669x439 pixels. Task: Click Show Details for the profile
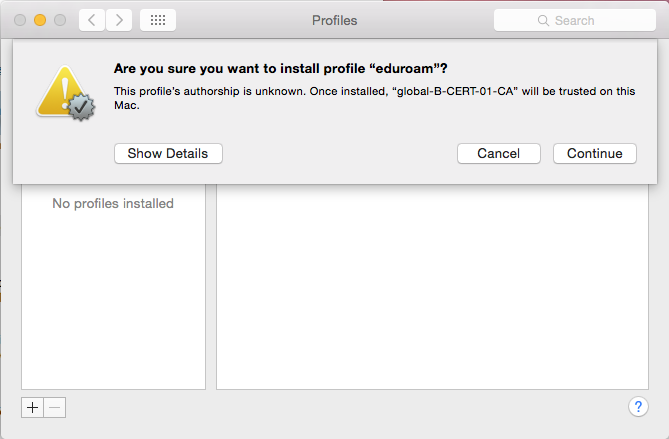168,154
